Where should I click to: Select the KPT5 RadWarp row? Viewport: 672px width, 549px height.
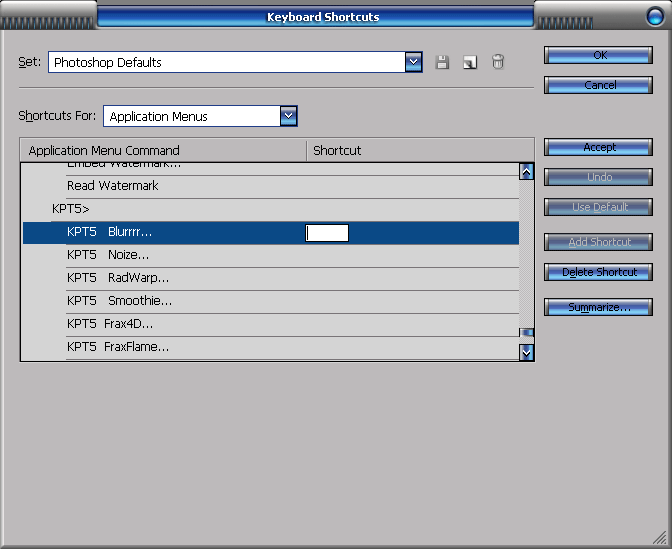coord(271,279)
